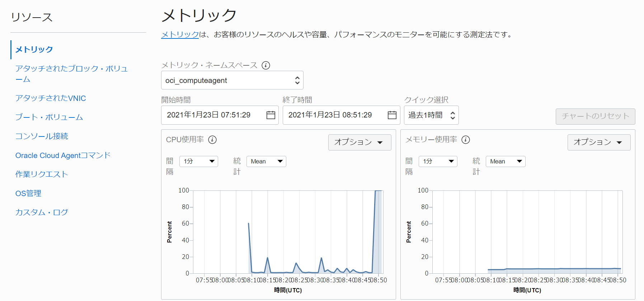Click info icon next to メモリー使用率
Screen dimensions: 644x301
(x=465, y=140)
